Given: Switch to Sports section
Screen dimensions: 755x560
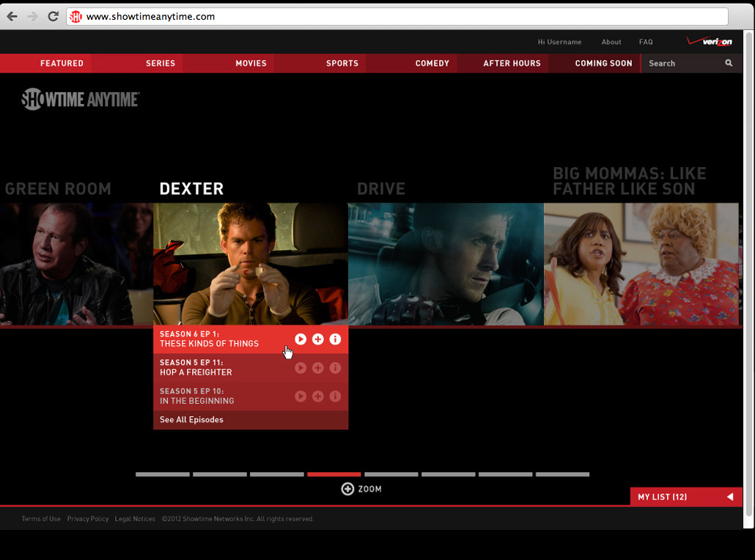Looking at the screenshot, I should (x=342, y=63).
